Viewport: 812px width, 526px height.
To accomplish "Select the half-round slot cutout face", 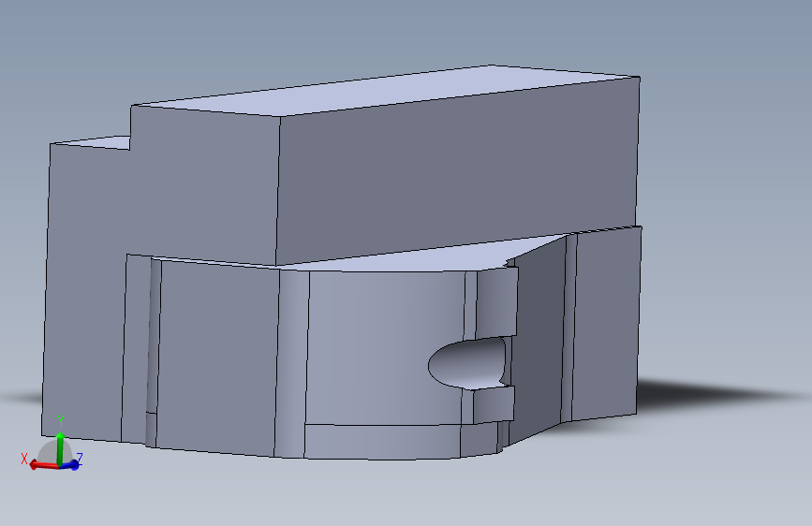I will [x=466, y=362].
